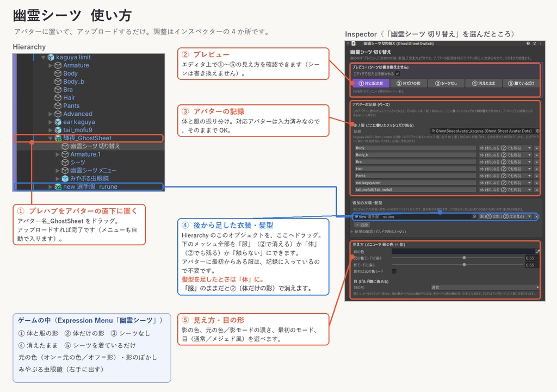
Task: Open object picker for new 選手服 rurune field
Action: [474, 216]
